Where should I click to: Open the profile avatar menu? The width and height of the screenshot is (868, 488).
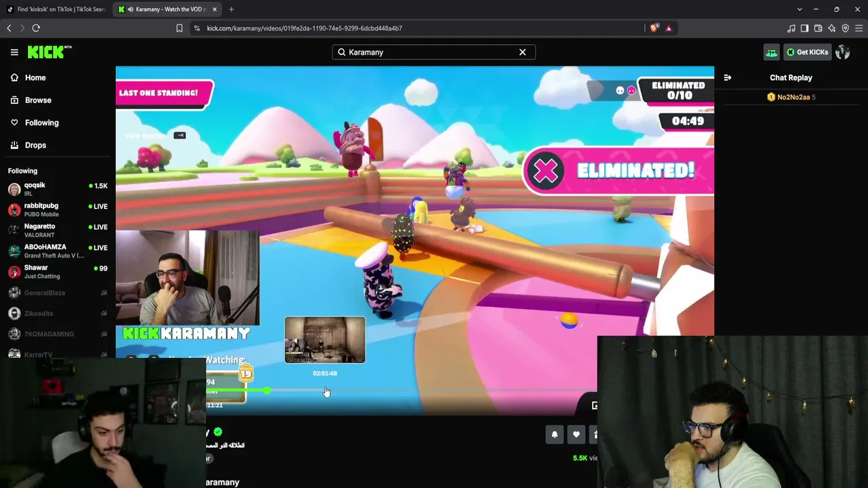click(x=843, y=52)
